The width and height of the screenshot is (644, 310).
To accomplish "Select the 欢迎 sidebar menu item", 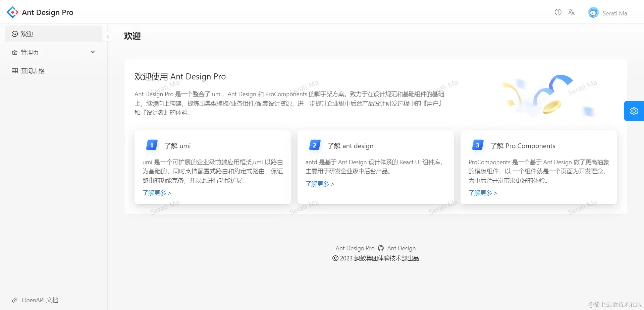I will pos(54,34).
